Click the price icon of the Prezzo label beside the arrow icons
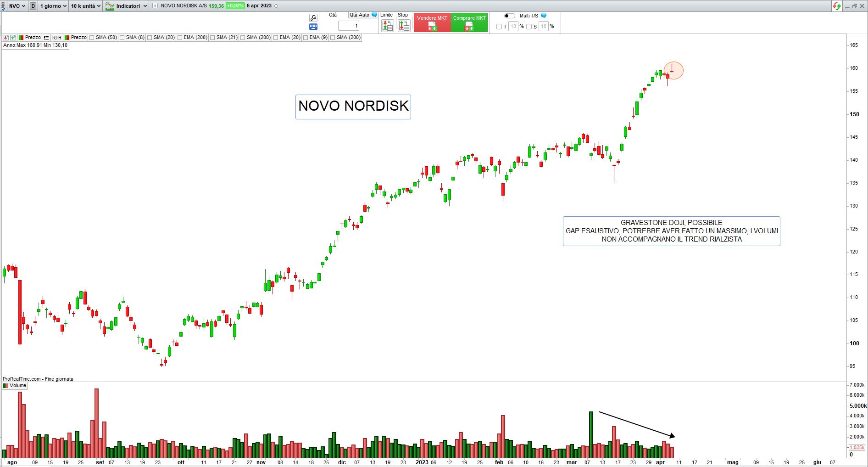 (21, 38)
